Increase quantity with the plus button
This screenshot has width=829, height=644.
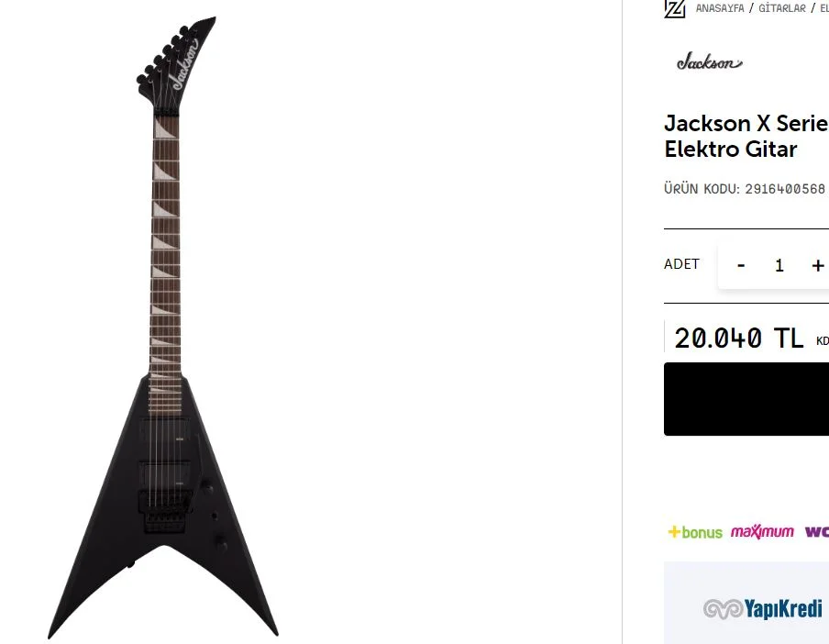click(x=818, y=265)
